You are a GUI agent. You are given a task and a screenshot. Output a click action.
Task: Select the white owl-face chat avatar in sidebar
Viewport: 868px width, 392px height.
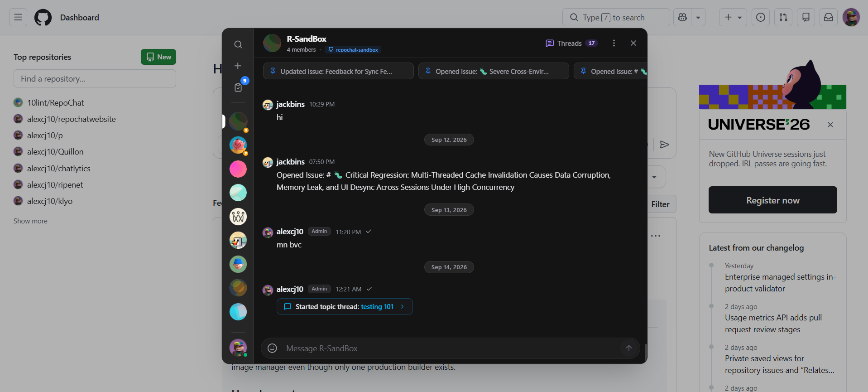click(238, 217)
